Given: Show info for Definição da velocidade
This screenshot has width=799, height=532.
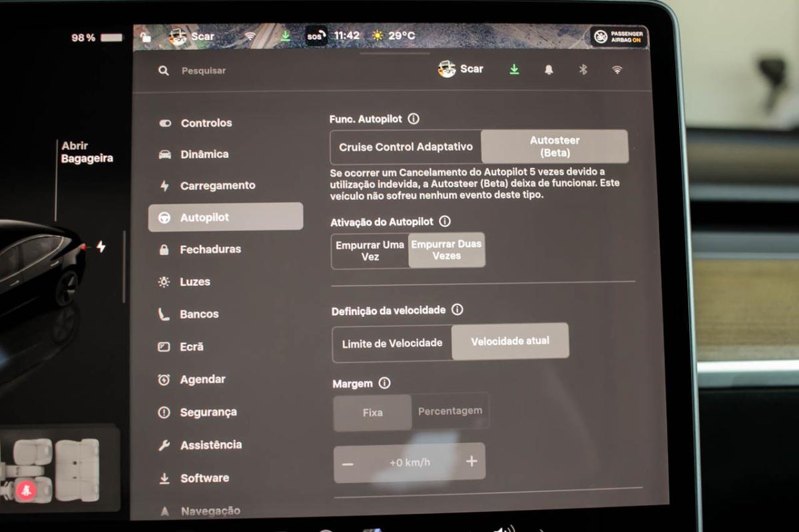Looking at the screenshot, I should 457,310.
